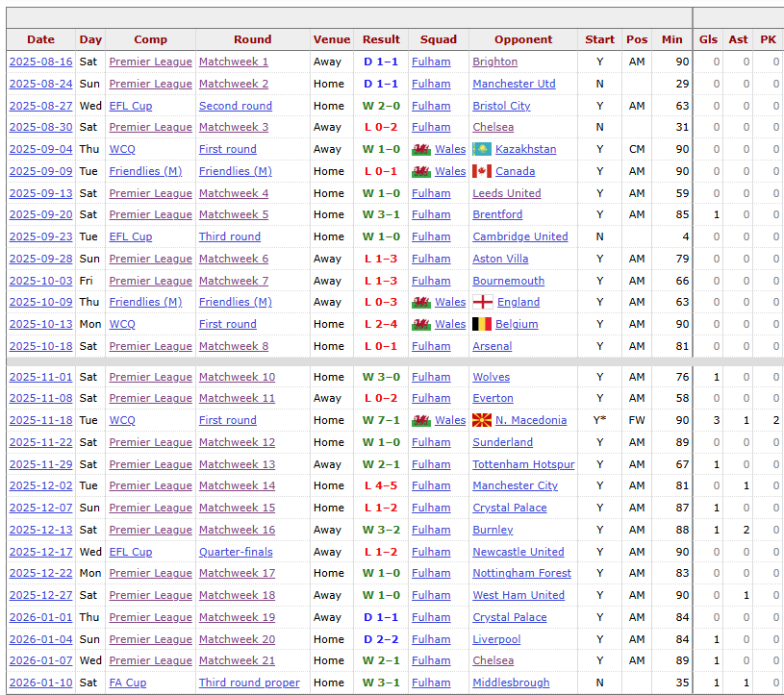Sort table by Day column header
This screenshot has height=695, width=784.
[90, 39]
